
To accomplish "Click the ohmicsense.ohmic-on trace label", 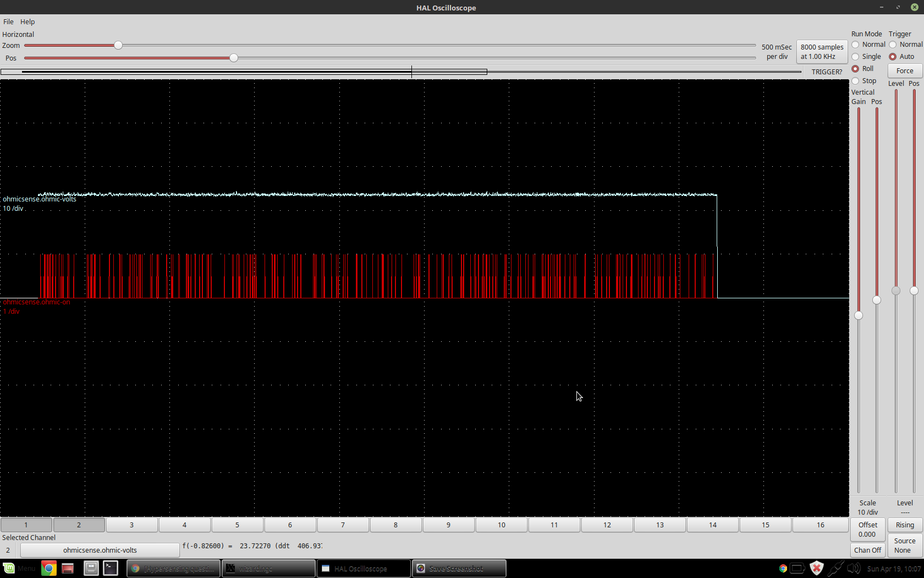I will pos(37,302).
